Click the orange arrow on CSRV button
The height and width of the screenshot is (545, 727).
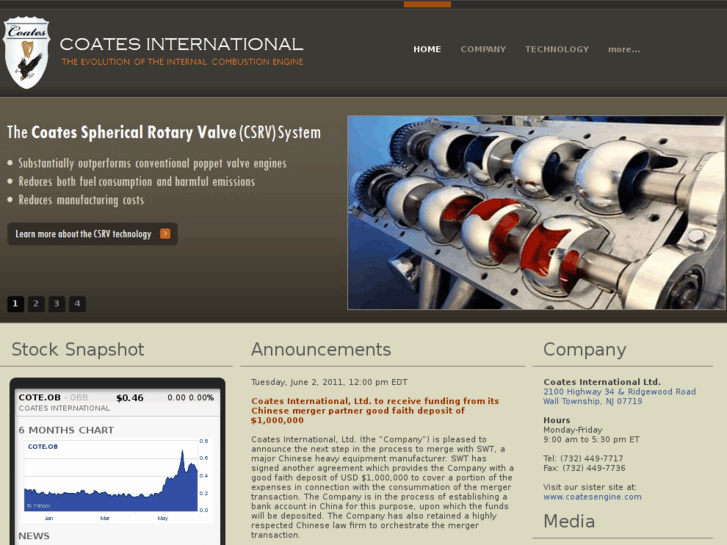[x=165, y=233]
